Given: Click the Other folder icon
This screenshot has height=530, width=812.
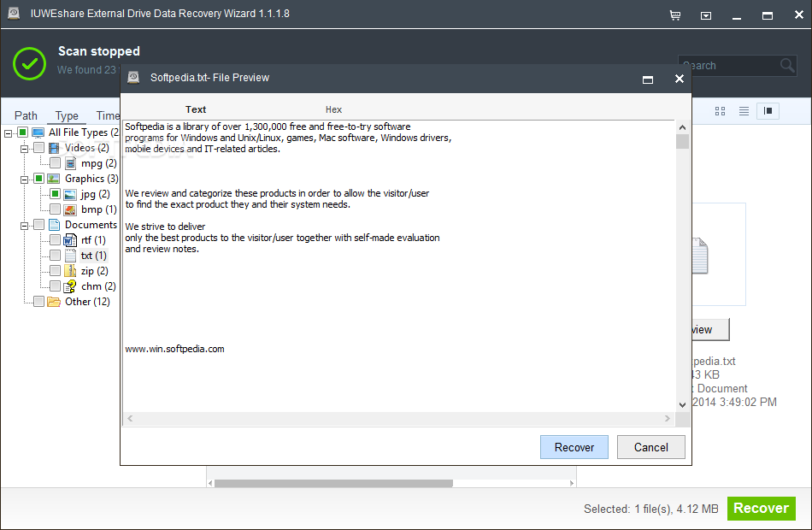Looking at the screenshot, I should coord(54,302).
